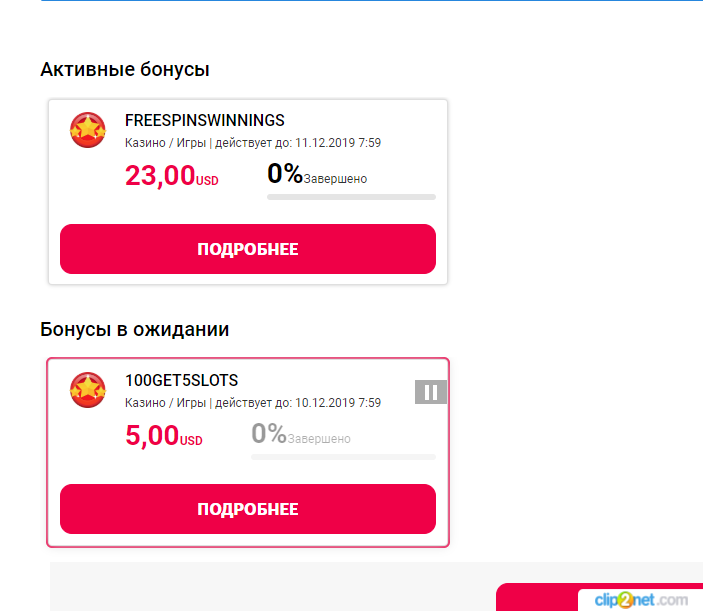Click the 100GET5SLOTS bonus star icon
Image resolution: width=703 pixels, height=611 pixels.
coord(88,390)
